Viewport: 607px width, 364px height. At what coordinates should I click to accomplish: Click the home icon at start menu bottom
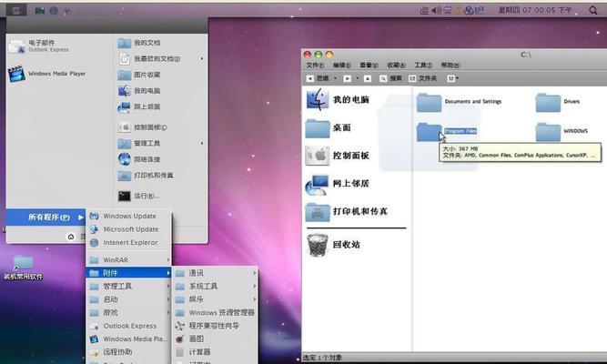click(71, 237)
